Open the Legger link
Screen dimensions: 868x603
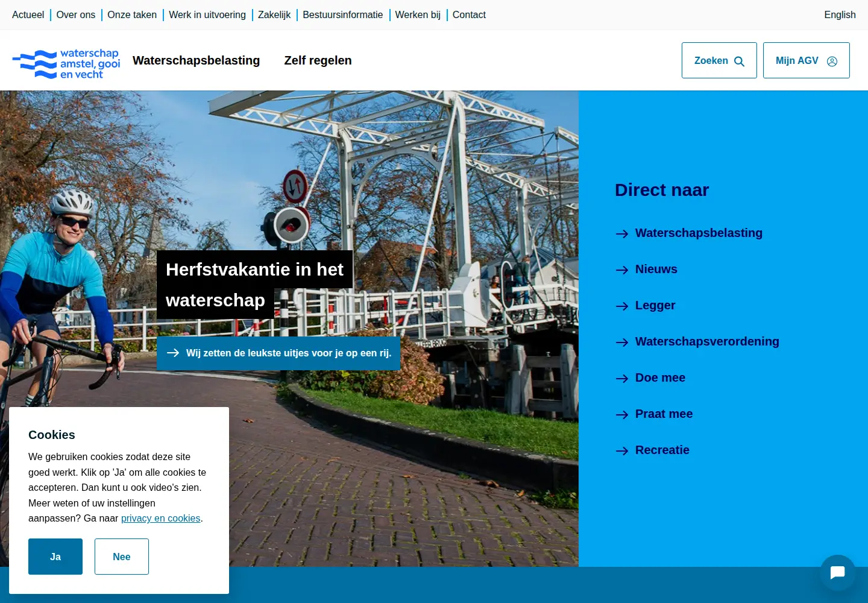pyautogui.click(x=655, y=305)
